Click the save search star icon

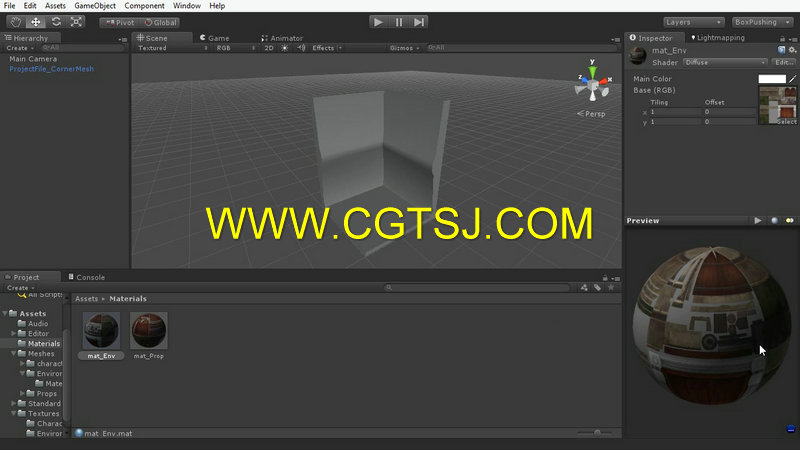coord(611,288)
